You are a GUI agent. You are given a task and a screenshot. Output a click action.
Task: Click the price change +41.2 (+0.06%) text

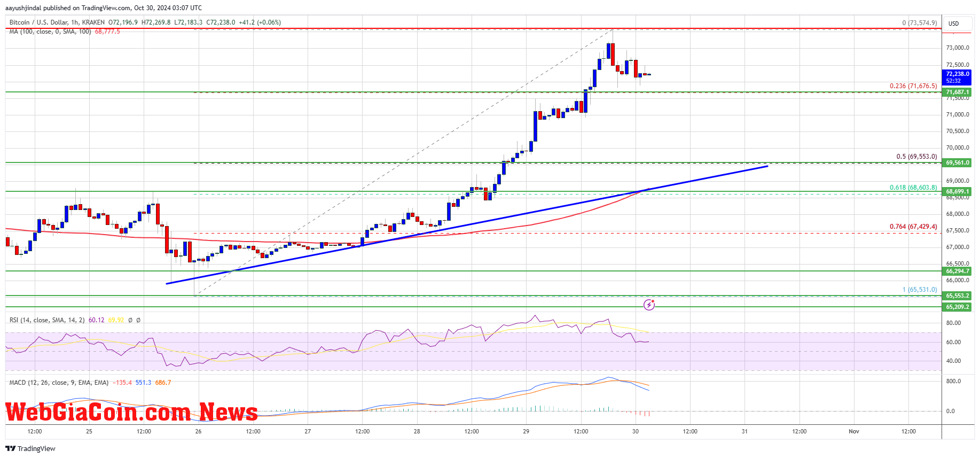click(x=260, y=22)
